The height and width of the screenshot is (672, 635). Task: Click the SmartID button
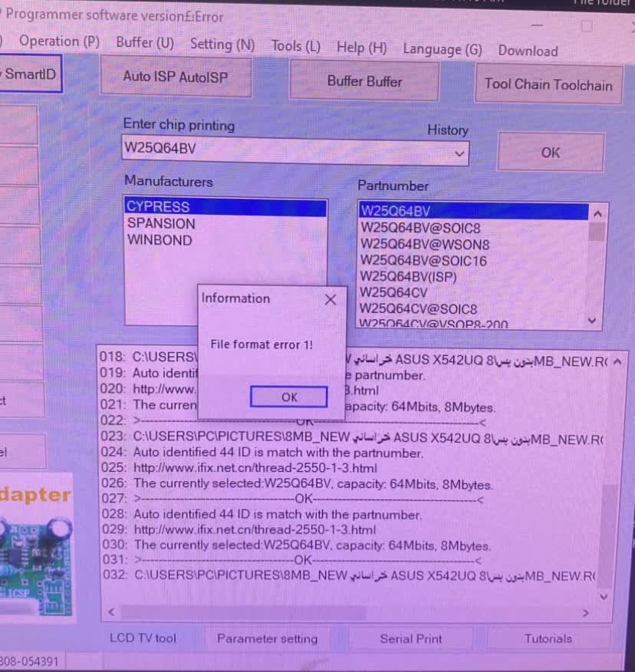(31, 74)
